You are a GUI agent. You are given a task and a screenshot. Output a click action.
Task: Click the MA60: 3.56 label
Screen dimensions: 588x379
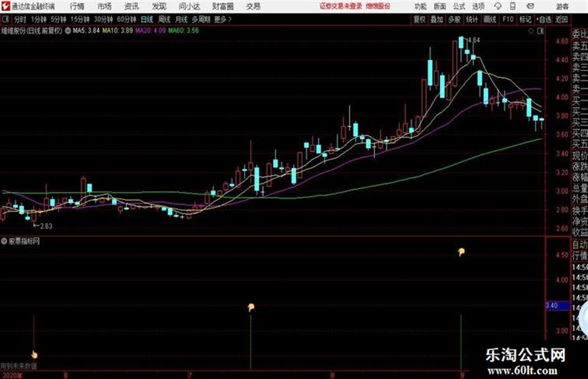(x=184, y=30)
